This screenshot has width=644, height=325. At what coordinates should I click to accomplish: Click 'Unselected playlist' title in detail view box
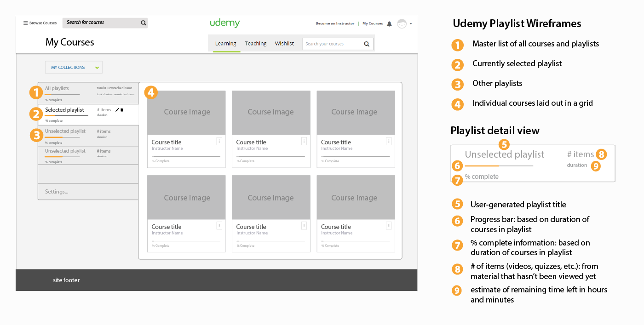tap(505, 154)
